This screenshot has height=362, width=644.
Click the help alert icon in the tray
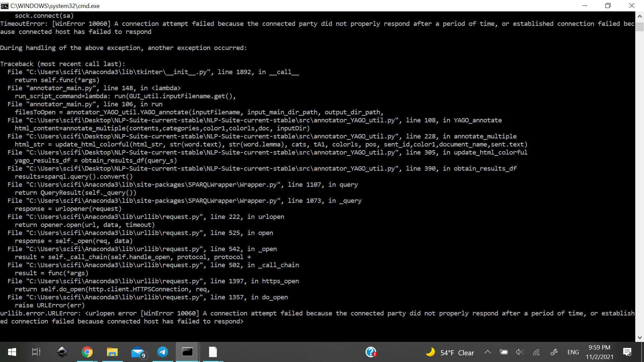[371, 352]
